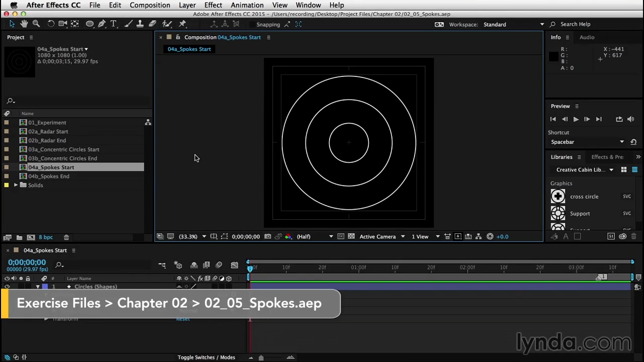Click the Fast Previews lightning icon
This screenshot has width=644, height=362.
(457, 236)
